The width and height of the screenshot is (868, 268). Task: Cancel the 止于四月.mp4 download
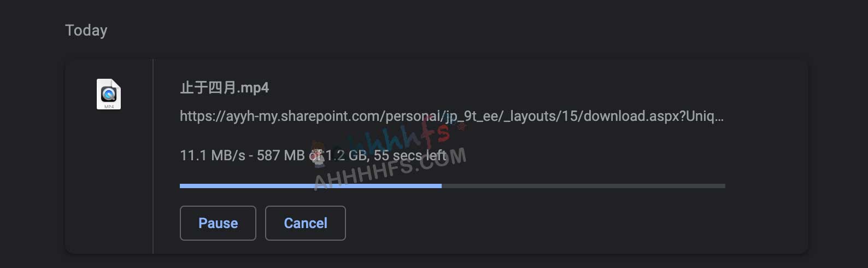(306, 223)
